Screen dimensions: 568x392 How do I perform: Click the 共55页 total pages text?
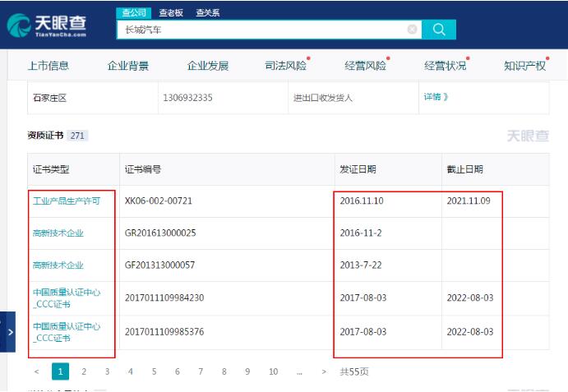pyautogui.click(x=354, y=371)
